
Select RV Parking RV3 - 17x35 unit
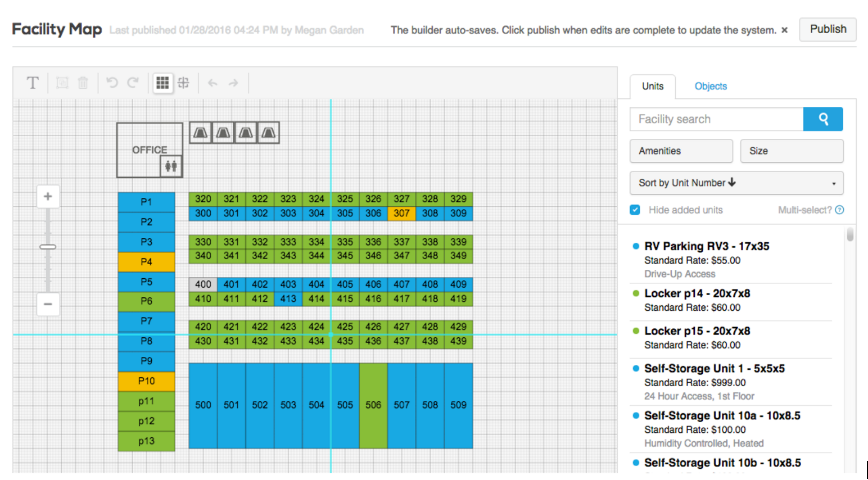pos(731,260)
